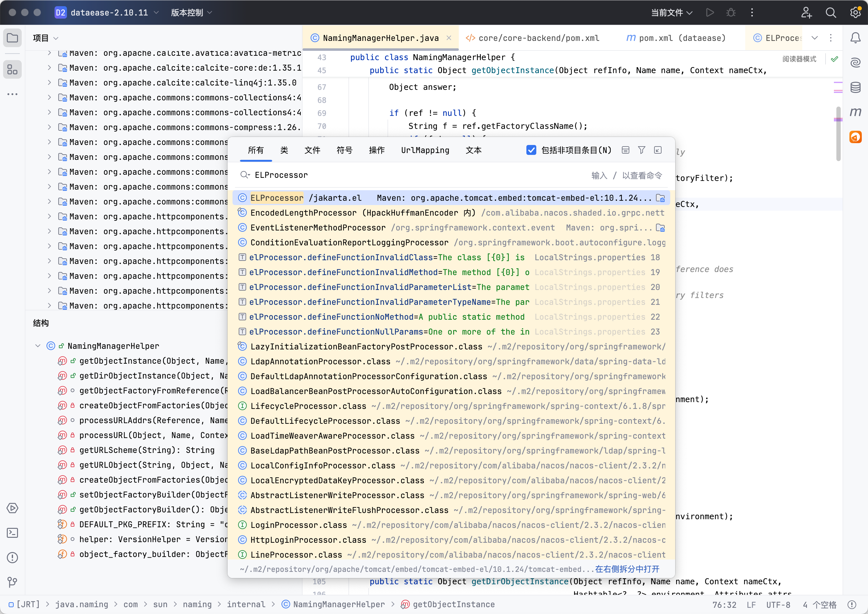
Task: Click the status bar warning indicator icon
Action: (x=852, y=604)
